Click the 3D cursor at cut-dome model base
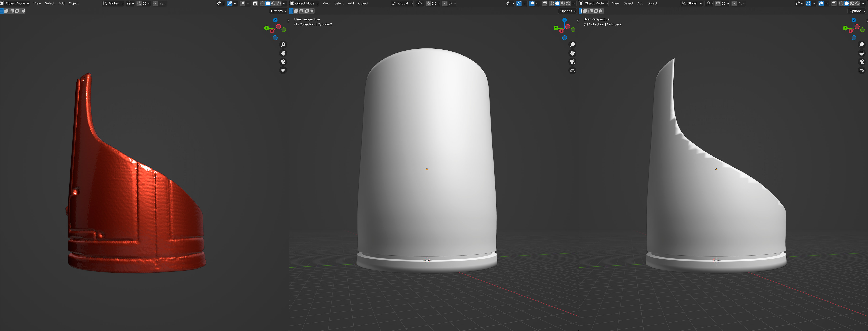 [x=716, y=260]
